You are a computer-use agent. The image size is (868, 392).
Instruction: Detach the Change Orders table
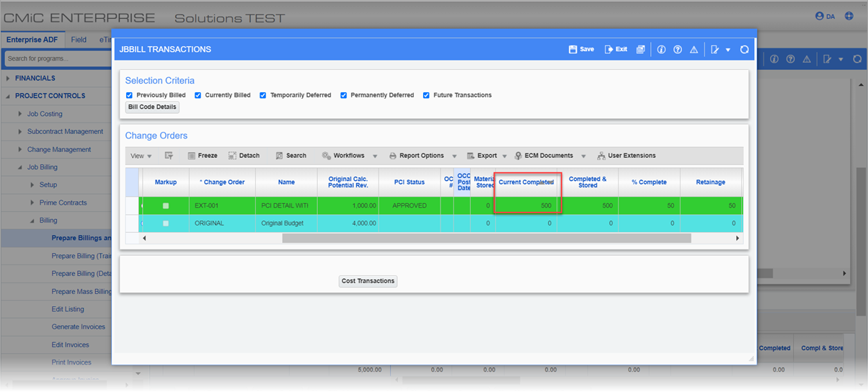pos(244,156)
